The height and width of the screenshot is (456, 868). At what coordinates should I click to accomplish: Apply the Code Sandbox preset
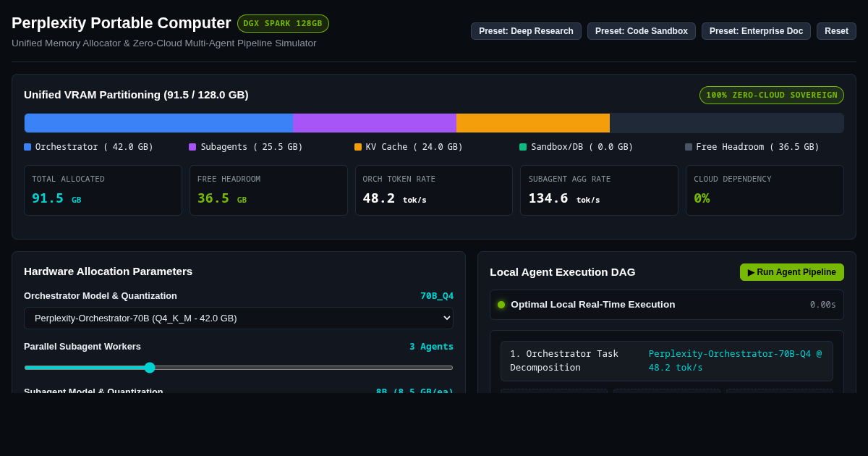pos(642,31)
